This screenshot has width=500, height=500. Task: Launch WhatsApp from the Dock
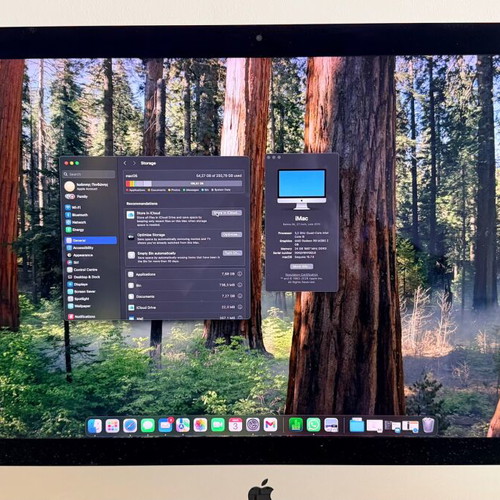313,425
